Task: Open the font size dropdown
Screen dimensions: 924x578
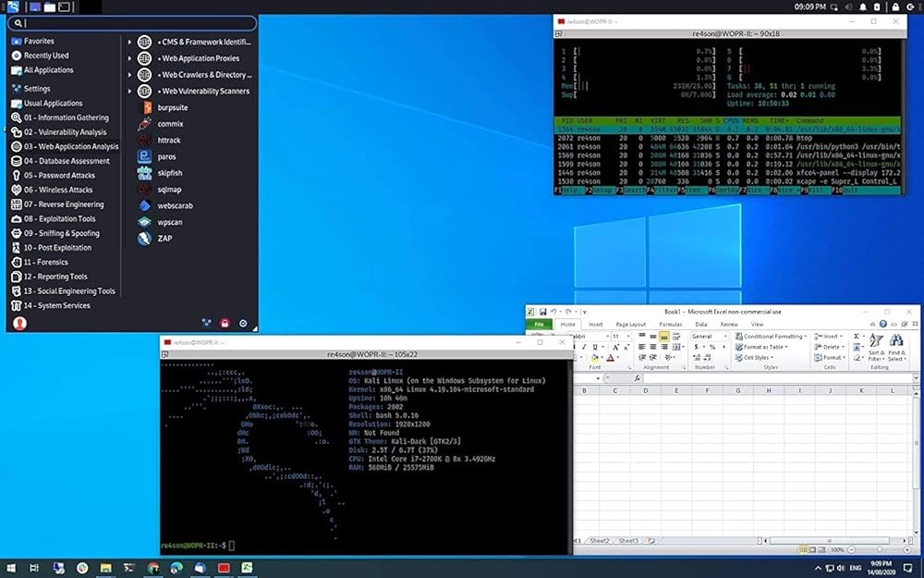Action: pos(616,336)
